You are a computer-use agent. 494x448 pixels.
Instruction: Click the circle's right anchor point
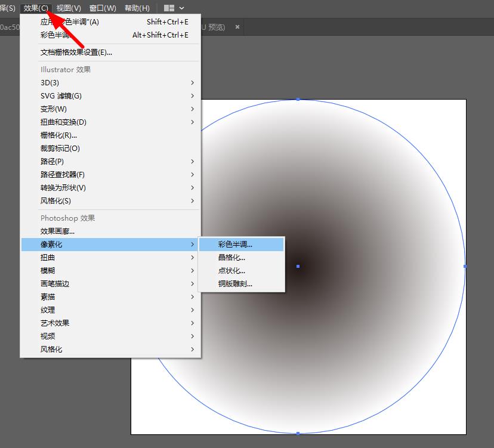tap(465, 267)
